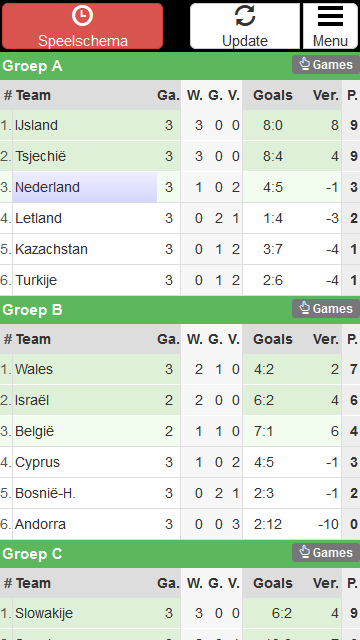Open Games for Groep C
360x640 pixels.
(x=326, y=552)
